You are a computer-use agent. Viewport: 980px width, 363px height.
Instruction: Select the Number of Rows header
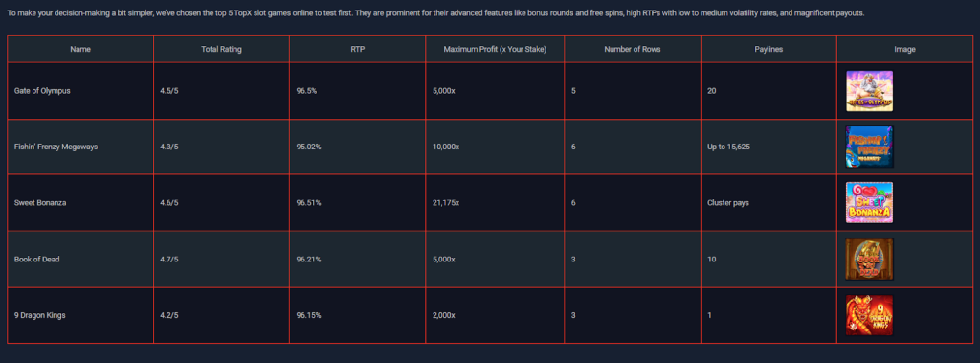tap(633, 50)
